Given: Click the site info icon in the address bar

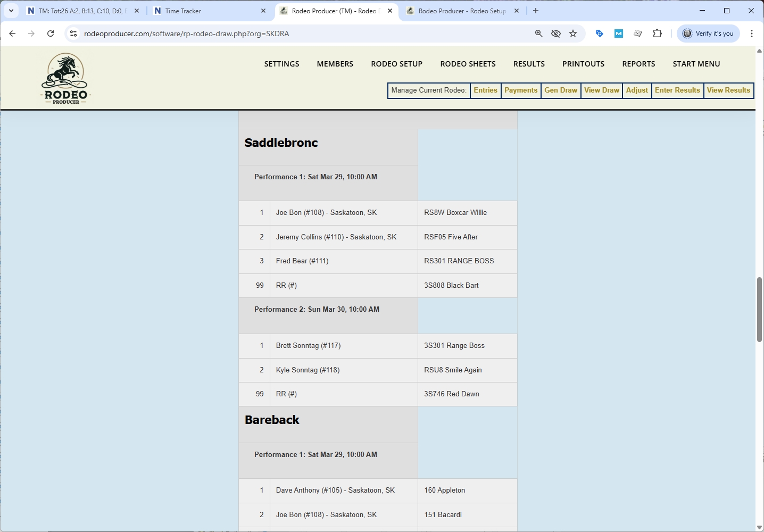Looking at the screenshot, I should (x=73, y=33).
